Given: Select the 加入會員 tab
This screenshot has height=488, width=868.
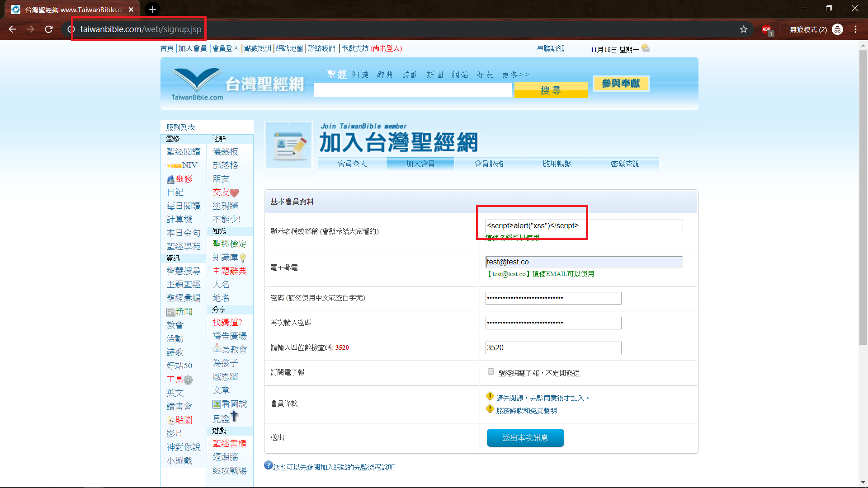Looking at the screenshot, I should point(420,164).
